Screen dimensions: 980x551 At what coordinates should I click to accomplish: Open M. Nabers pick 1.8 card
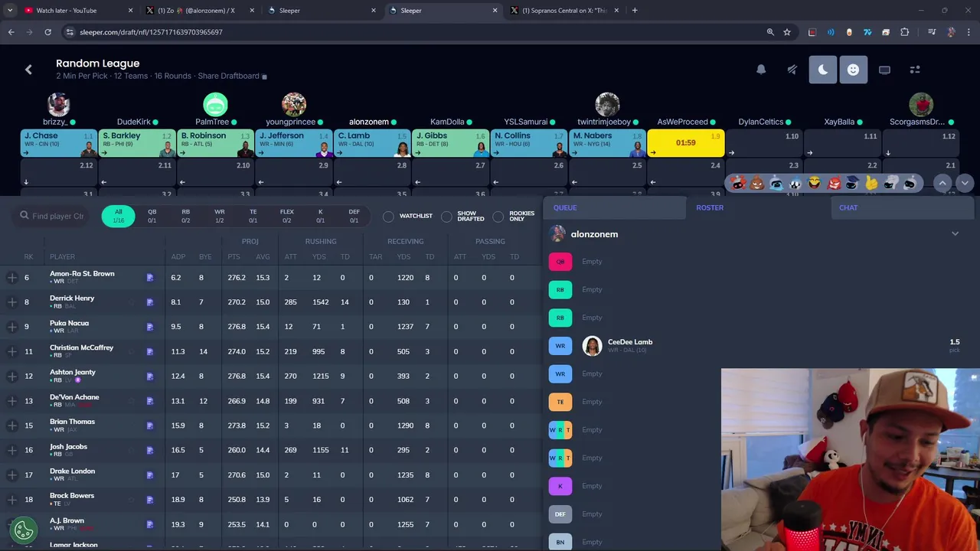coord(607,143)
